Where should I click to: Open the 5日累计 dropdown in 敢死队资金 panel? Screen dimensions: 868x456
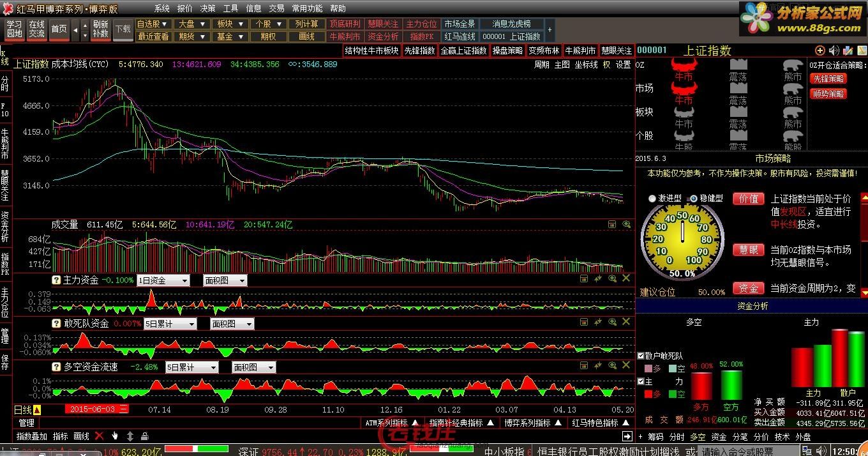[170, 324]
